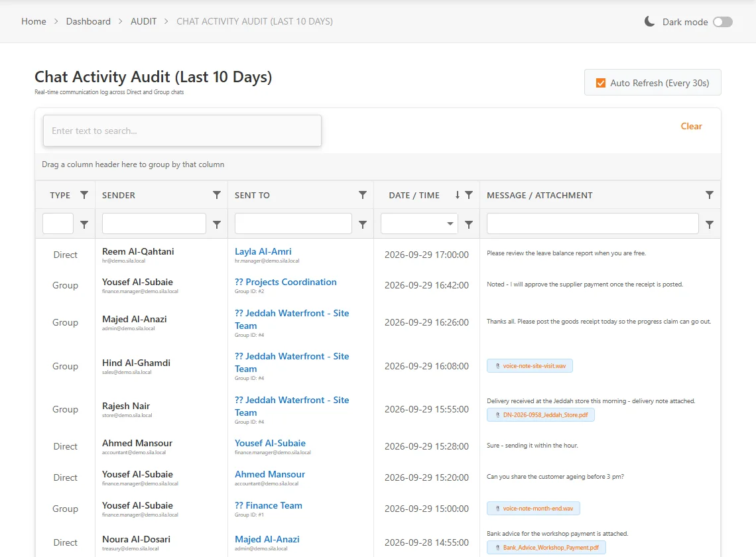The image size is (756, 557).
Task: Focus the 'Enter text to search...' box
Action: pyautogui.click(x=182, y=131)
